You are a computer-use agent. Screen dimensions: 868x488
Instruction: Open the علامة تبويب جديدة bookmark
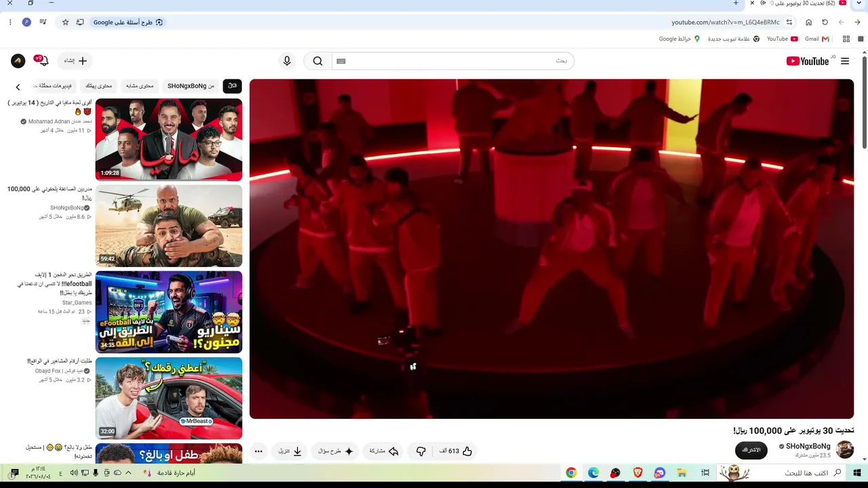[733, 39]
